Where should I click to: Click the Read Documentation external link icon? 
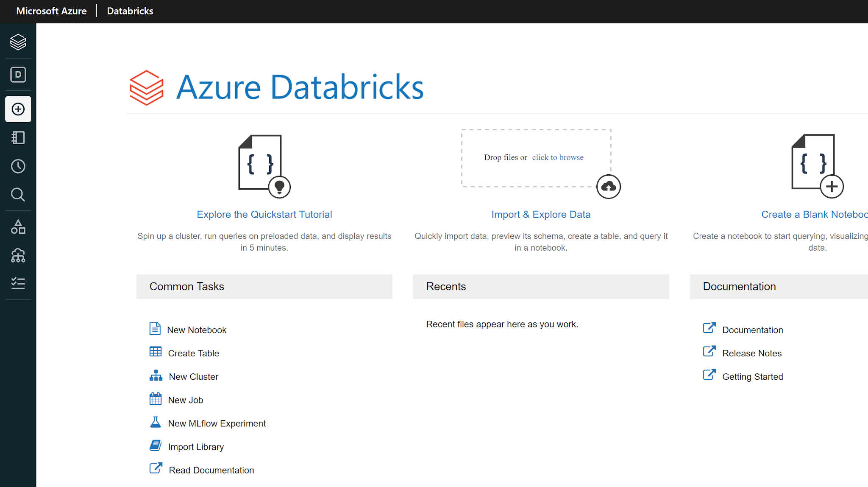(x=156, y=468)
